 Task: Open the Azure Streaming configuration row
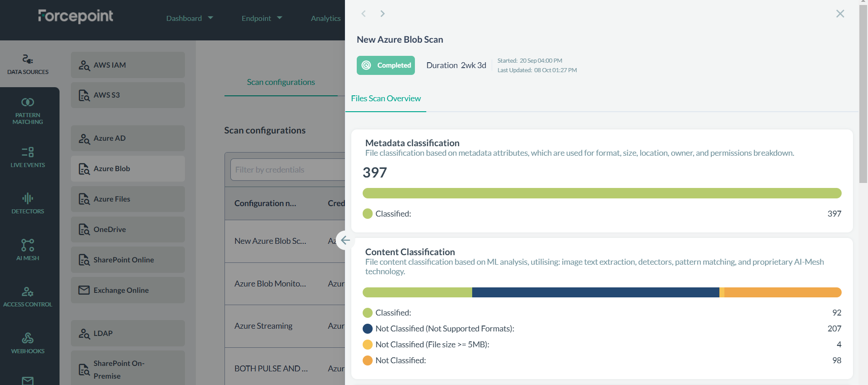coord(264,326)
